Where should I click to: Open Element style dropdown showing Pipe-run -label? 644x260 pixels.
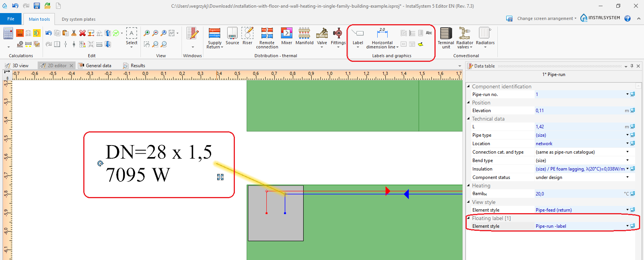coord(627,226)
